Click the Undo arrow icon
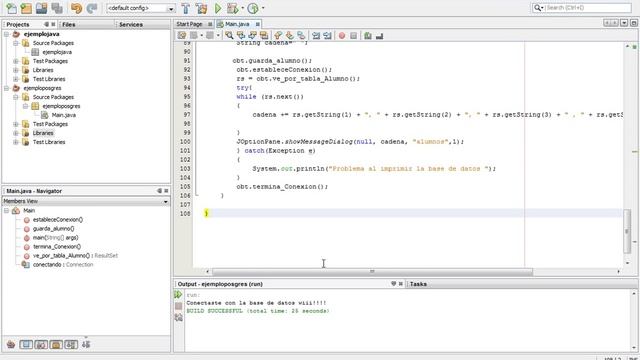The image size is (640, 360). point(76,8)
